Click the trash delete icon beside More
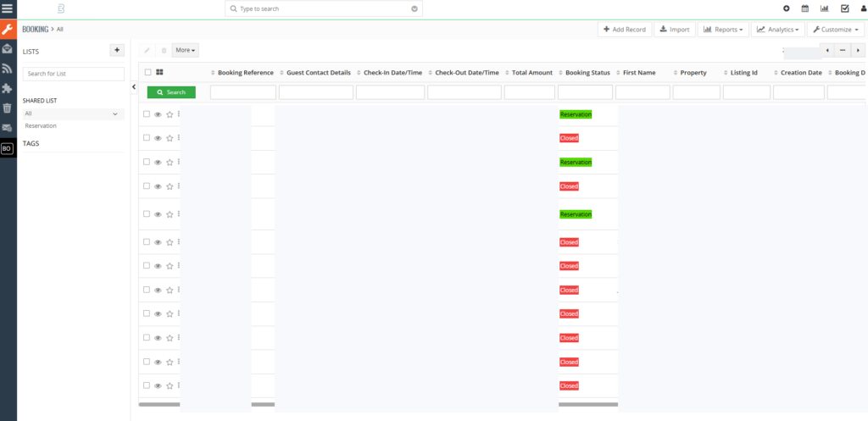 164,50
